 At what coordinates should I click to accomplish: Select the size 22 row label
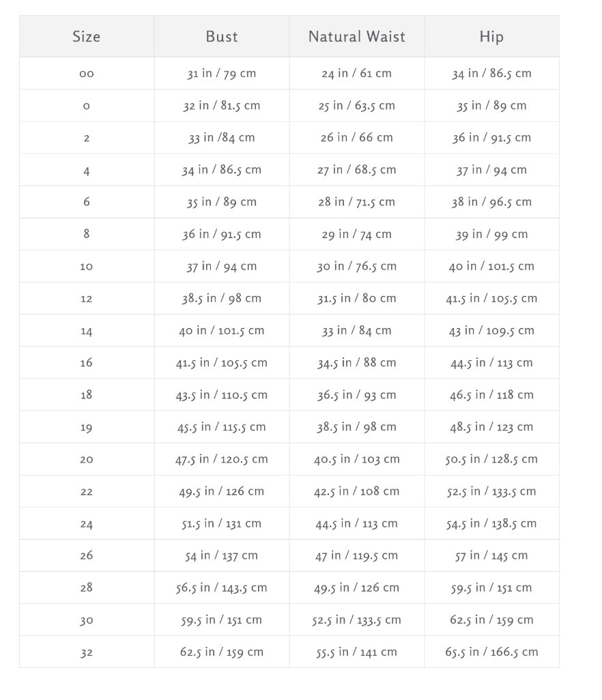87,491
